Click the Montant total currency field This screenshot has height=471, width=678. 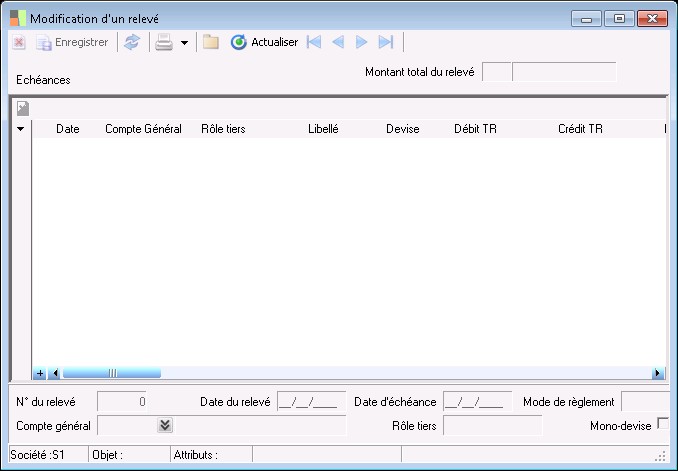pyautogui.click(x=497, y=72)
